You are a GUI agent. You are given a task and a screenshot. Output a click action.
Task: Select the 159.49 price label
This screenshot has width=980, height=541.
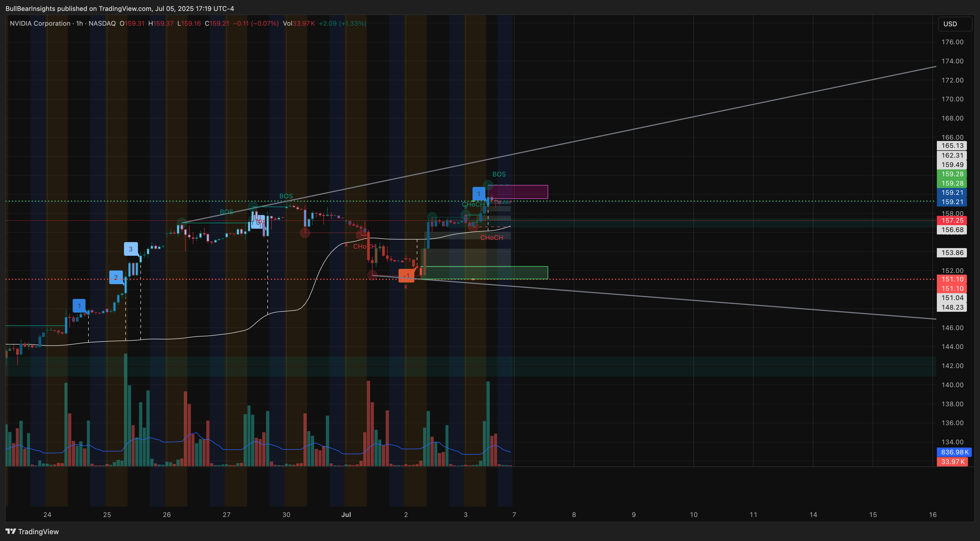coord(952,165)
